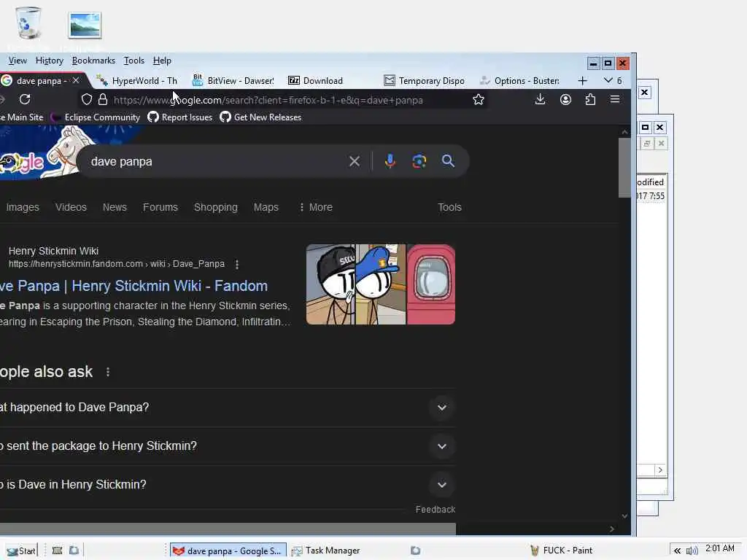The width and height of the screenshot is (747, 560).
Task: Expand 'happened to Dave Panpa?' question
Action: click(x=441, y=408)
